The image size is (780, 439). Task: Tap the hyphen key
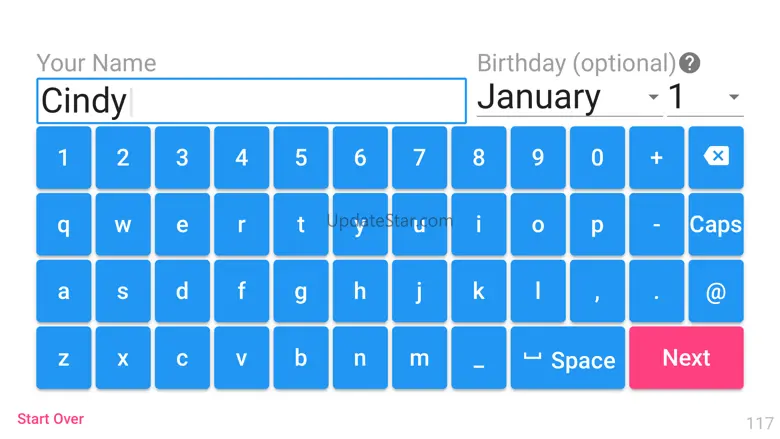[657, 224]
